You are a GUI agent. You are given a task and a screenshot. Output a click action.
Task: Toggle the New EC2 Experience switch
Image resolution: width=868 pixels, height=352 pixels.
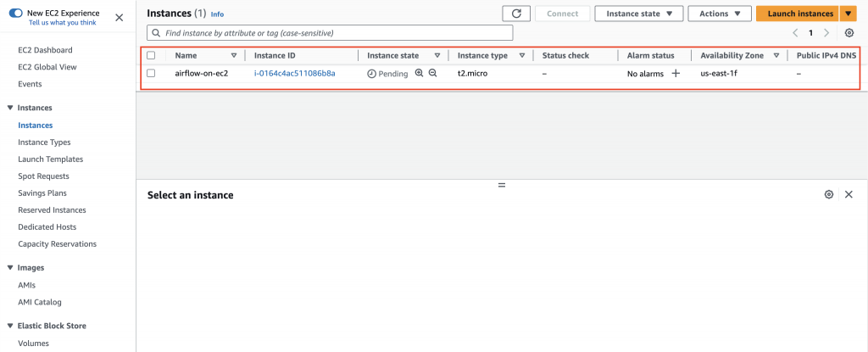(16, 13)
